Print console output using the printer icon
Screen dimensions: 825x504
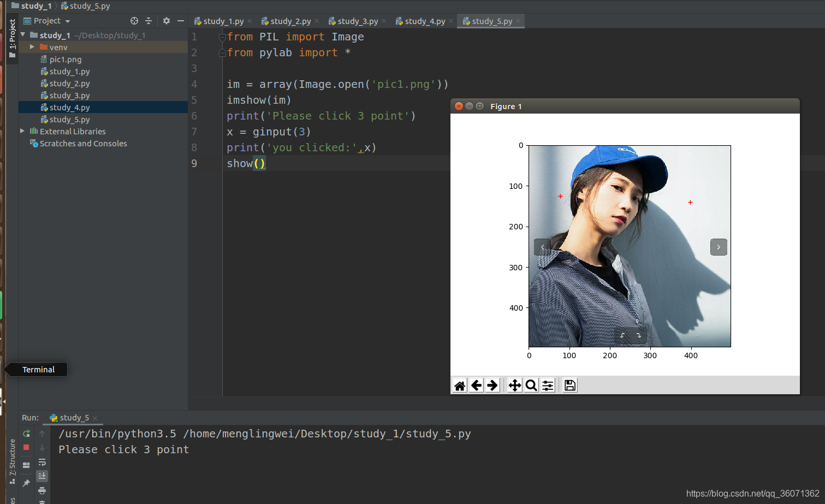(42, 491)
